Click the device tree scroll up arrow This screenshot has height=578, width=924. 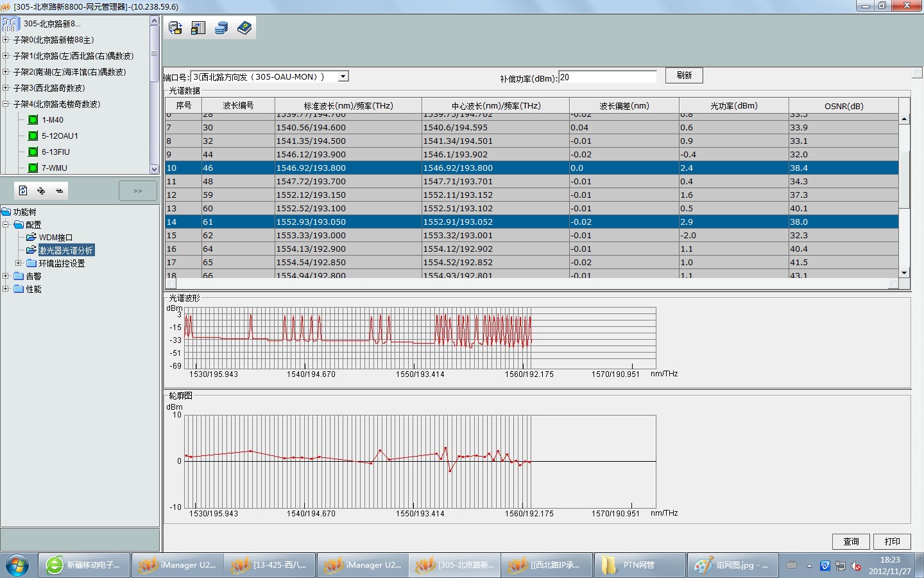154,21
